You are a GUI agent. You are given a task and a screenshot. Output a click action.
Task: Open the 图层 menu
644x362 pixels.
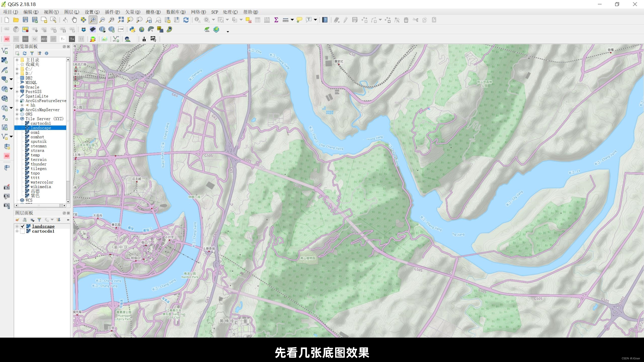coord(72,12)
